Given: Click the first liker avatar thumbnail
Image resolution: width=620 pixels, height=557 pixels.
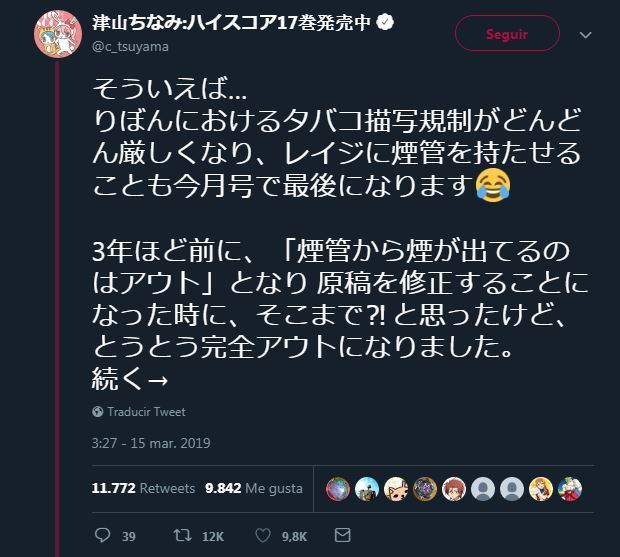Looking at the screenshot, I should click(340, 489).
